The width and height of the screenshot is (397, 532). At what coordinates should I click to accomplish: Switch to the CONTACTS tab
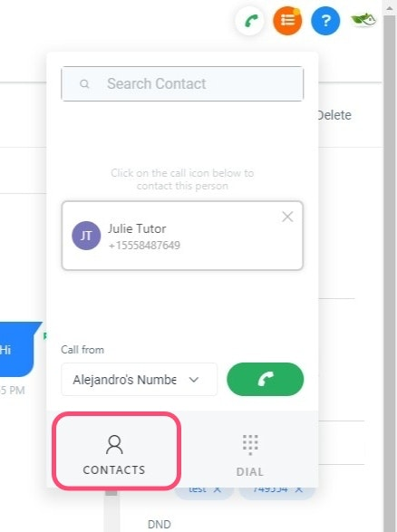coord(116,451)
